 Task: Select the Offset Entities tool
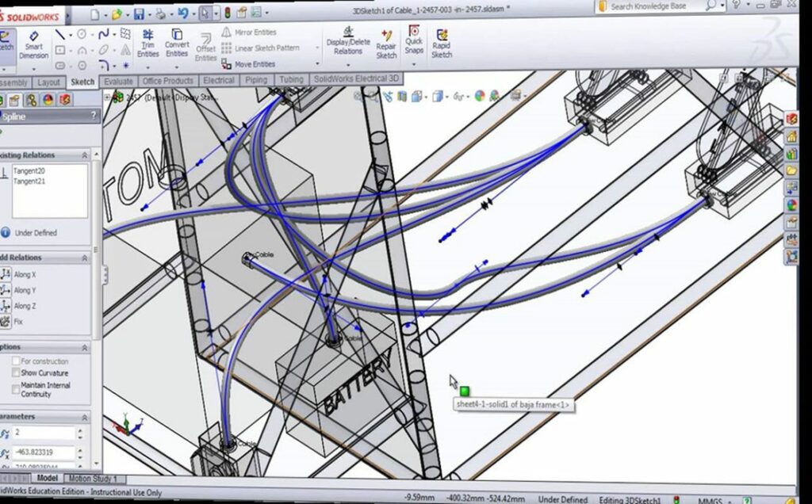click(x=205, y=48)
